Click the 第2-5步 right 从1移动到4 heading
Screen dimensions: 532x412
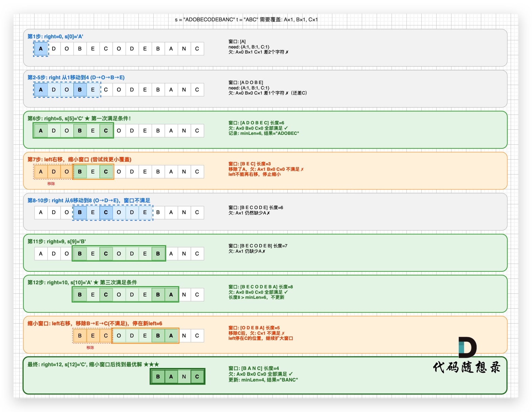(76, 78)
